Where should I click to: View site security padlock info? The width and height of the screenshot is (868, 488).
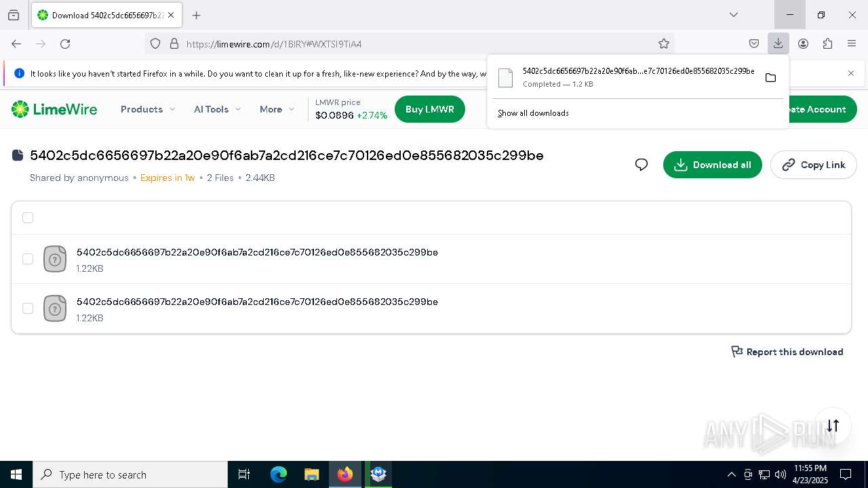tap(174, 43)
